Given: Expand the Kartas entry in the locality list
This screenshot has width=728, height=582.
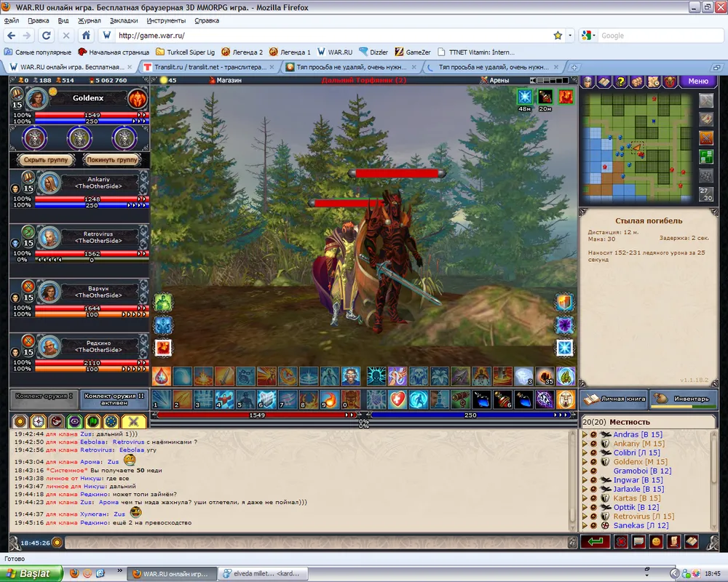Looking at the screenshot, I should point(585,498).
